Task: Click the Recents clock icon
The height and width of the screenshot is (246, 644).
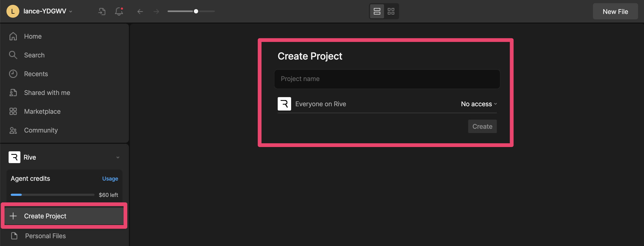Action: pos(13,74)
